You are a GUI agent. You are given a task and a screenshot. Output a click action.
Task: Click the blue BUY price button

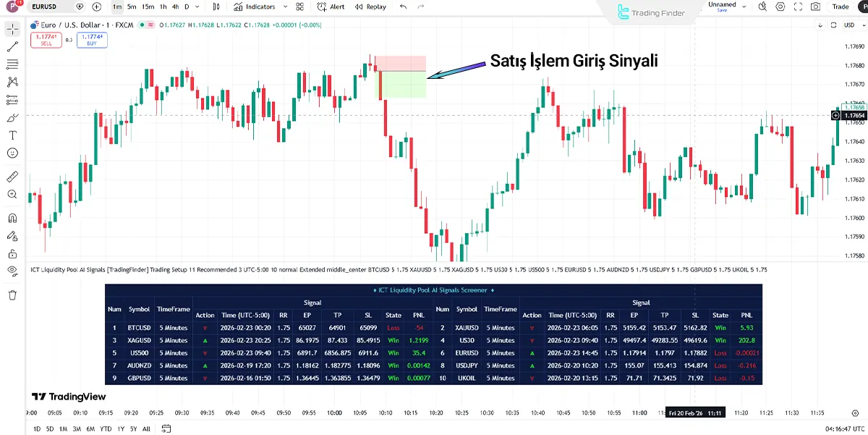point(92,40)
